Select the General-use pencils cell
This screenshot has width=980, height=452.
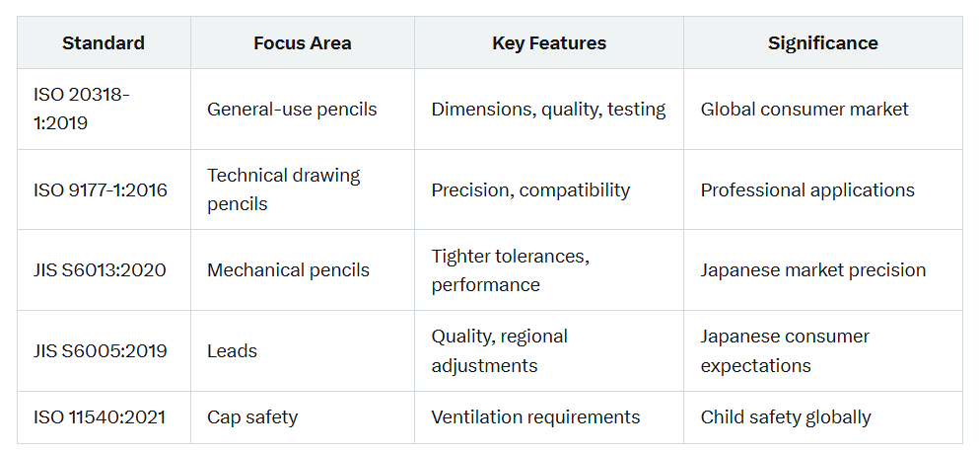pyautogui.click(x=303, y=109)
